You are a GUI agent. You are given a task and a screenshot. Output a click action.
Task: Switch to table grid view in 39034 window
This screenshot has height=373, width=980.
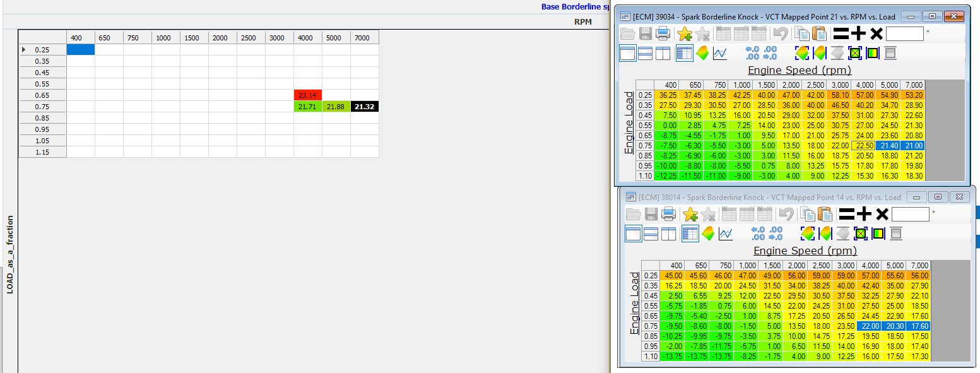(x=684, y=54)
